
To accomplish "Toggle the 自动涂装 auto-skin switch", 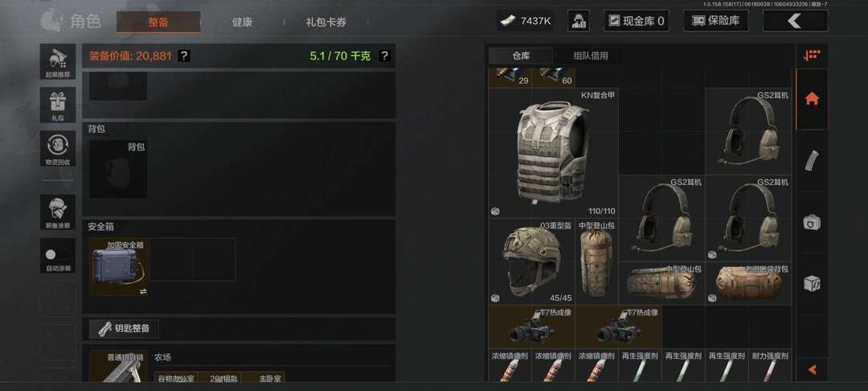I will [x=58, y=255].
